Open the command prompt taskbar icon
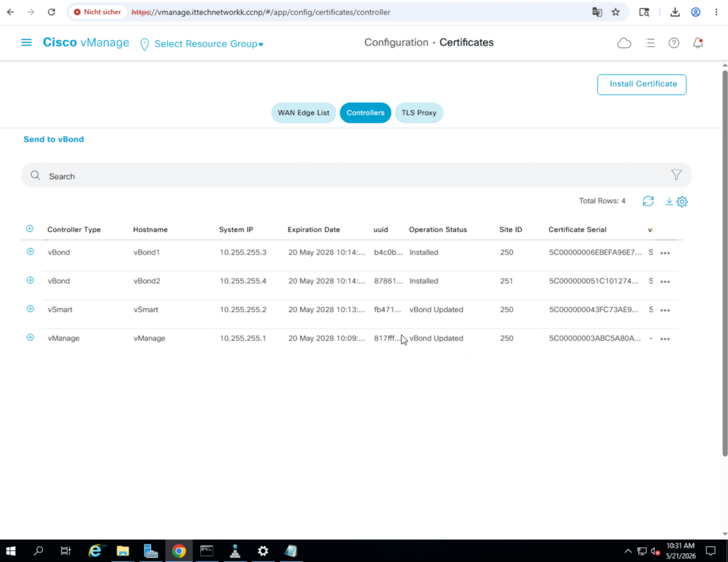This screenshot has width=728, height=562. tap(207, 551)
